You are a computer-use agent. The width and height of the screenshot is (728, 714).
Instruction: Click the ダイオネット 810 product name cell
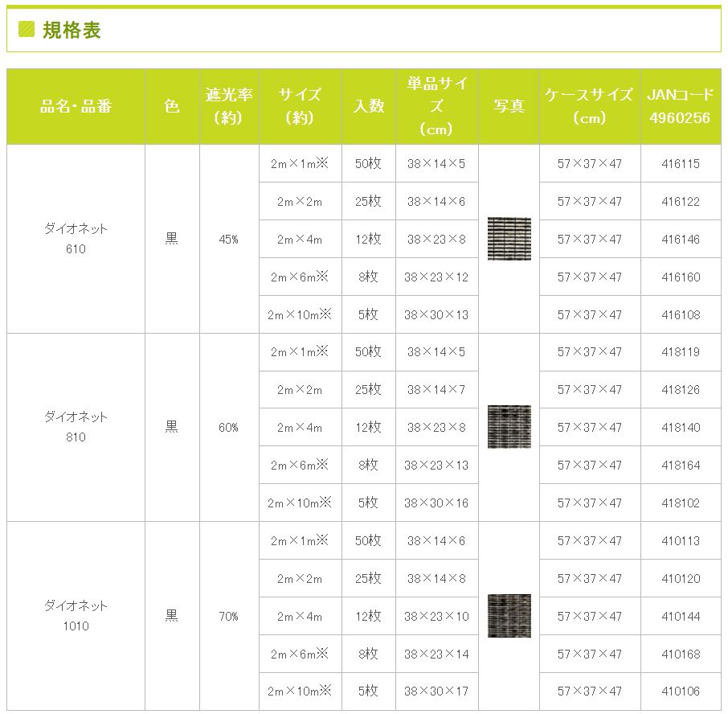coord(76,427)
